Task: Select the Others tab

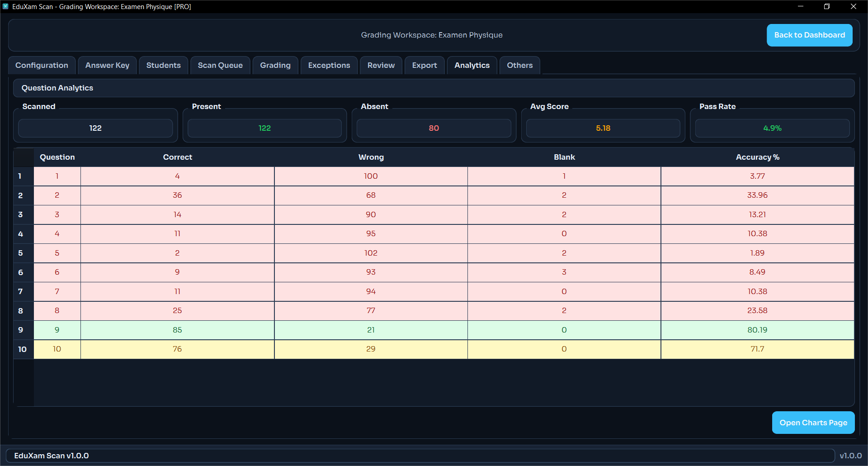Action: point(519,65)
